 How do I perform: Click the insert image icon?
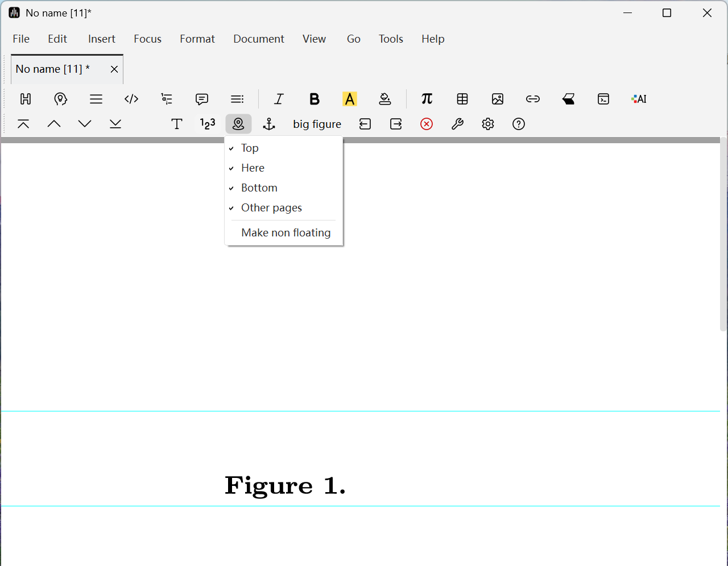click(x=498, y=99)
